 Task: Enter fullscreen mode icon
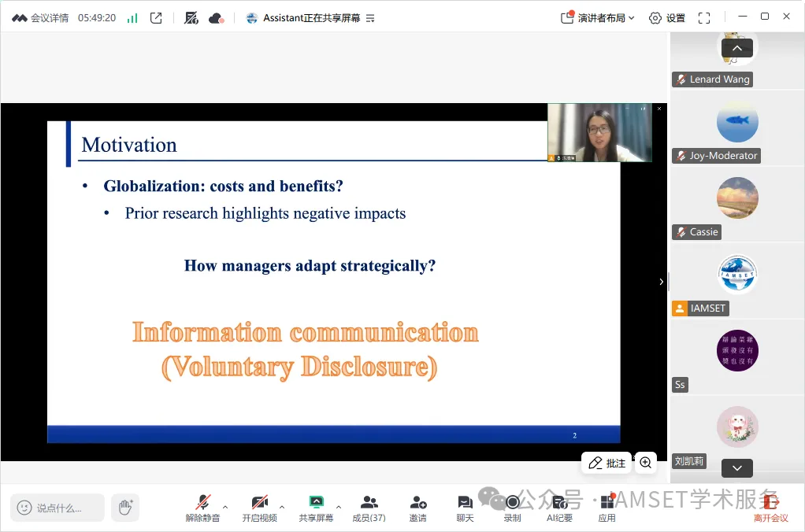[704, 18]
